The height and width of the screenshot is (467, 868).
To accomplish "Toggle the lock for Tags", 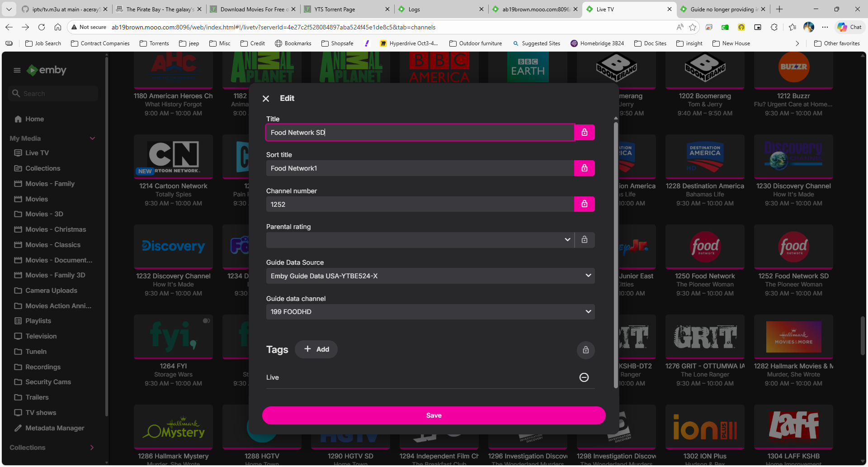I will 586,350.
